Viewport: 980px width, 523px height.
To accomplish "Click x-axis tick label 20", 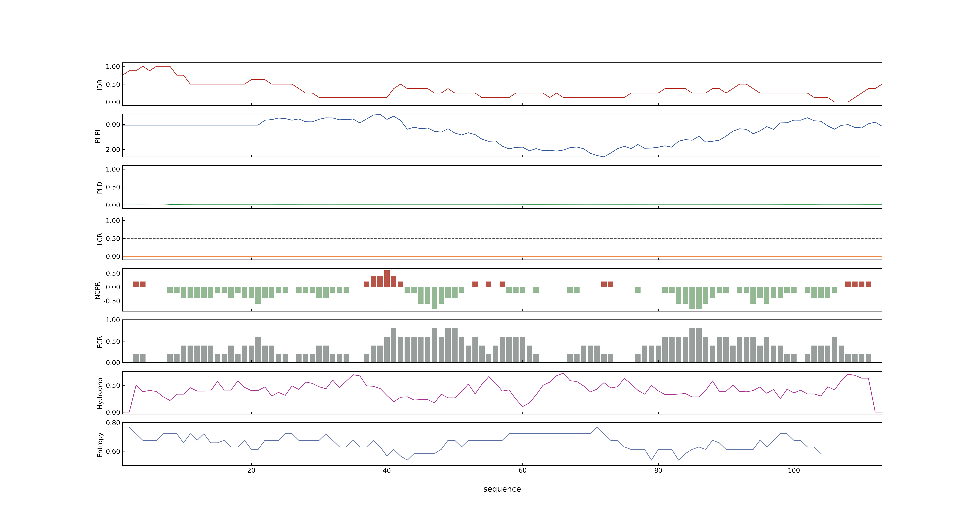I will 251,470.
